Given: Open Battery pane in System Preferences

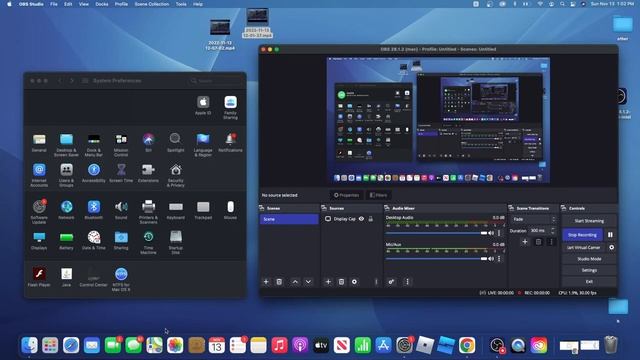Looking at the screenshot, I should coord(67,241).
